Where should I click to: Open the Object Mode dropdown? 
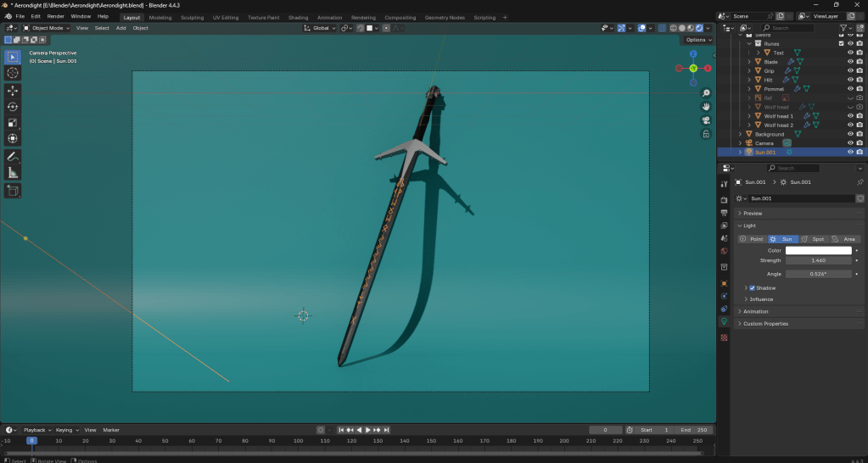(46, 28)
